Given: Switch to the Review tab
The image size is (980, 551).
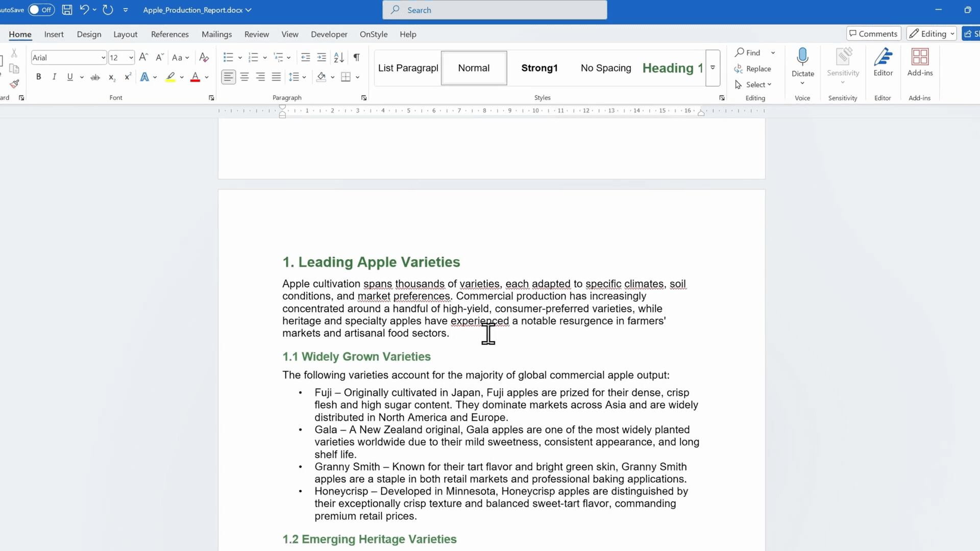Looking at the screenshot, I should (x=256, y=34).
